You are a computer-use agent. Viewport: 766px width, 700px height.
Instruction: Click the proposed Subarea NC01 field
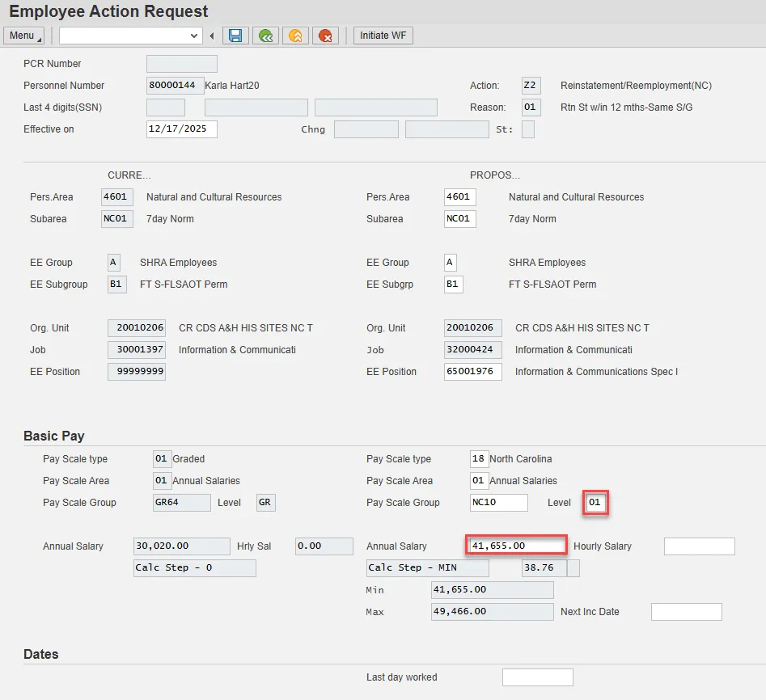tap(459, 219)
